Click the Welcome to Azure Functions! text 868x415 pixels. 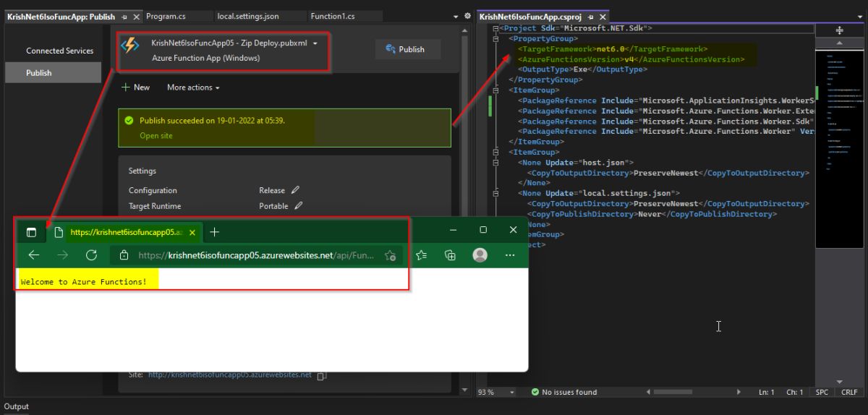83,281
